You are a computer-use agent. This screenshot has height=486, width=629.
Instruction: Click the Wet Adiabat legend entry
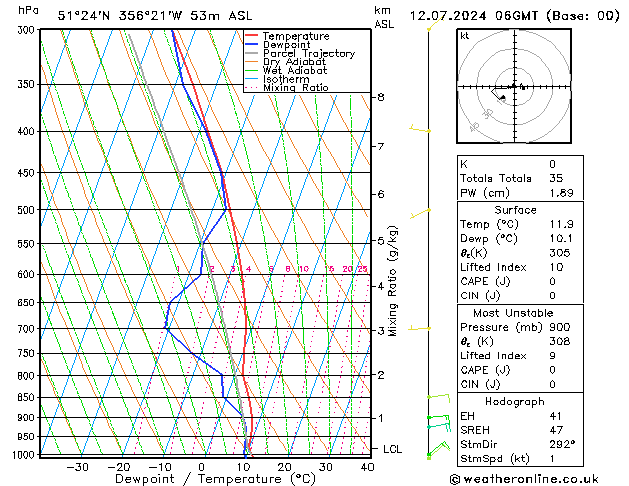coord(286,71)
